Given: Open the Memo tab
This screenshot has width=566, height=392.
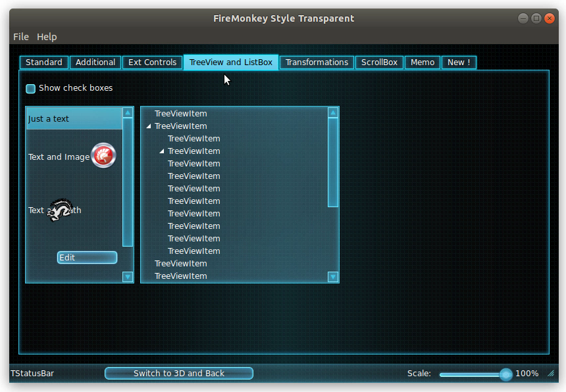Looking at the screenshot, I should pos(423,62).
